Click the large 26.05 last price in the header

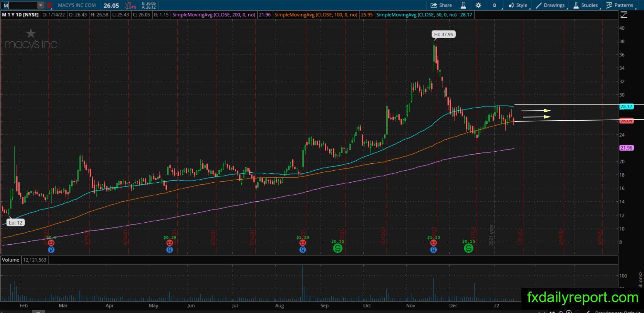click(111, 6)
